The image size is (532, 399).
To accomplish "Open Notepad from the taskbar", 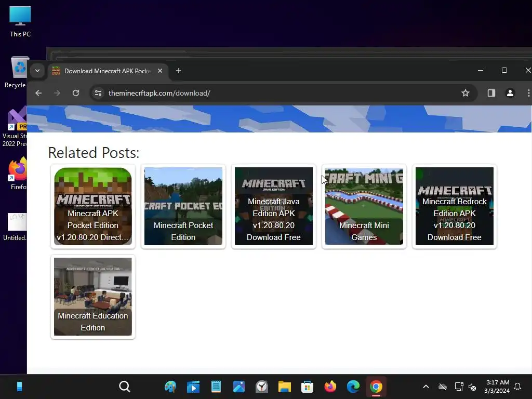I will click(216, 387).
